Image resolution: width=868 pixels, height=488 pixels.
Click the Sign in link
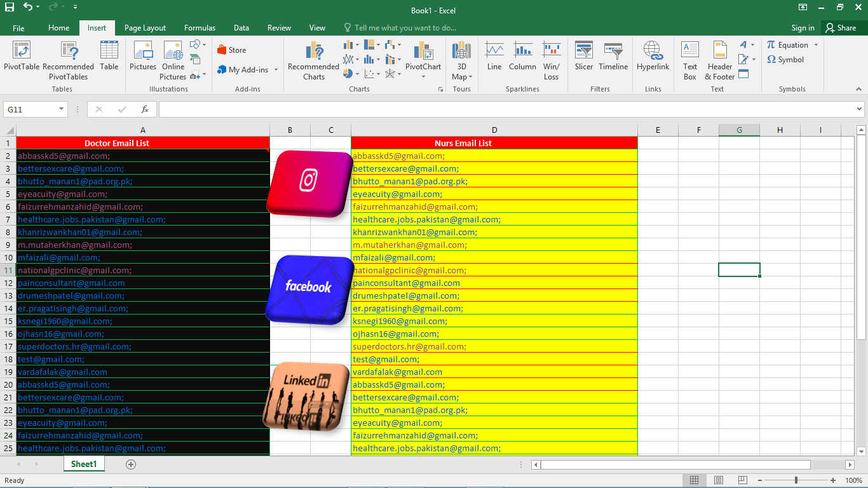tap(802, 28)
